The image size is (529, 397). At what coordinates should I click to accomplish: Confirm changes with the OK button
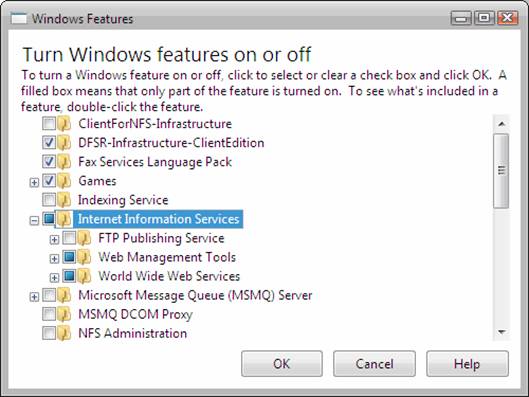tap(282, 364)
